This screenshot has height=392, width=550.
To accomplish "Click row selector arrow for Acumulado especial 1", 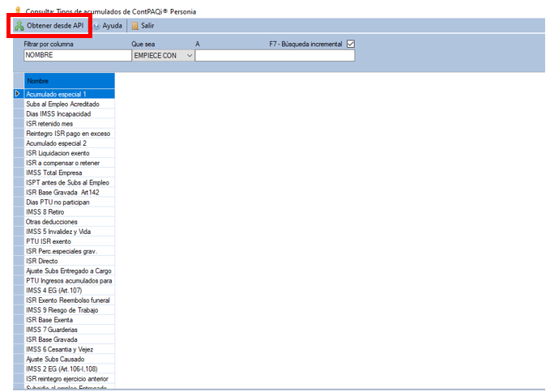I will [x=18, y=94].
